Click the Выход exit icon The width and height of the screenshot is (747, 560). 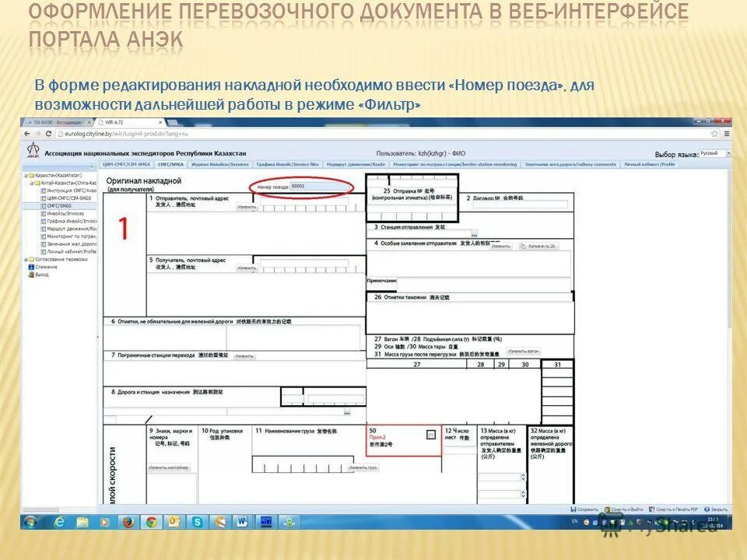point(31,275)
